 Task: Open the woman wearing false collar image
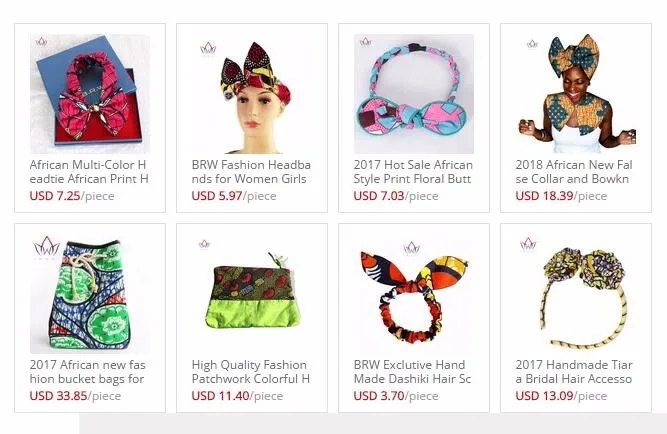(x=576, y=94)
